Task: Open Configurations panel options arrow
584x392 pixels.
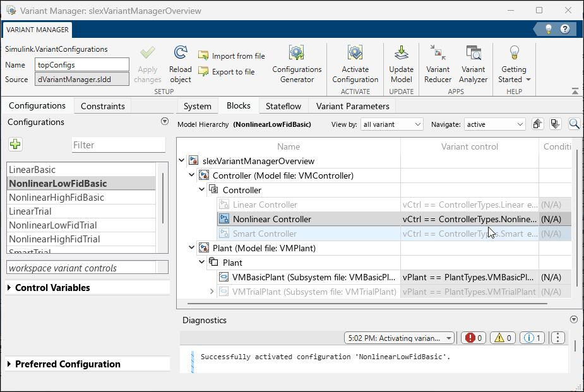Action: (165, 121)
